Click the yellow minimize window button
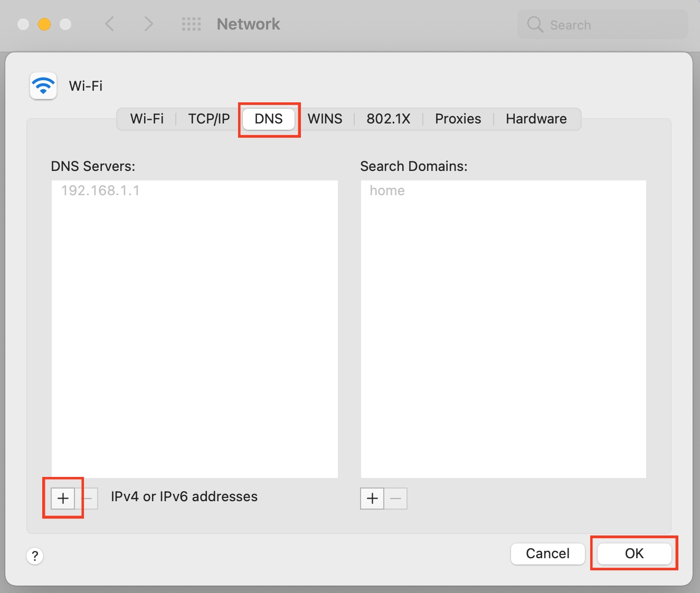Screen dimensions: 700x593 click(x=44, y=24)
